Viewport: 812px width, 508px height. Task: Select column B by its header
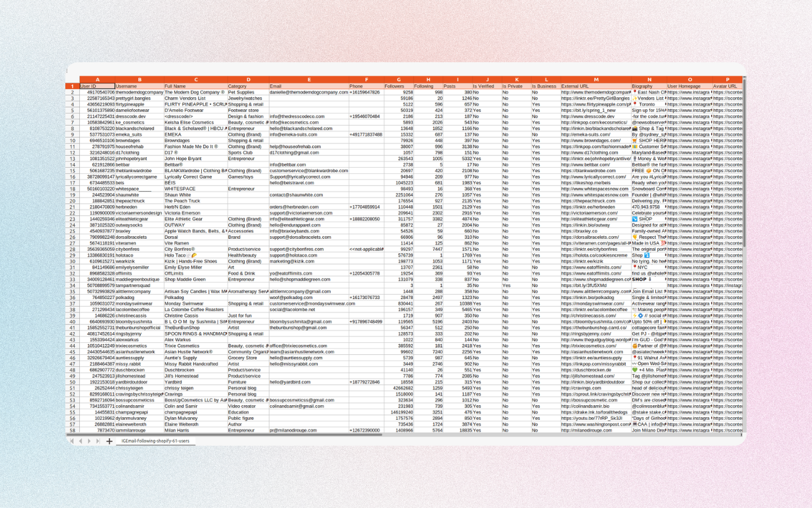tap(140, 80)
